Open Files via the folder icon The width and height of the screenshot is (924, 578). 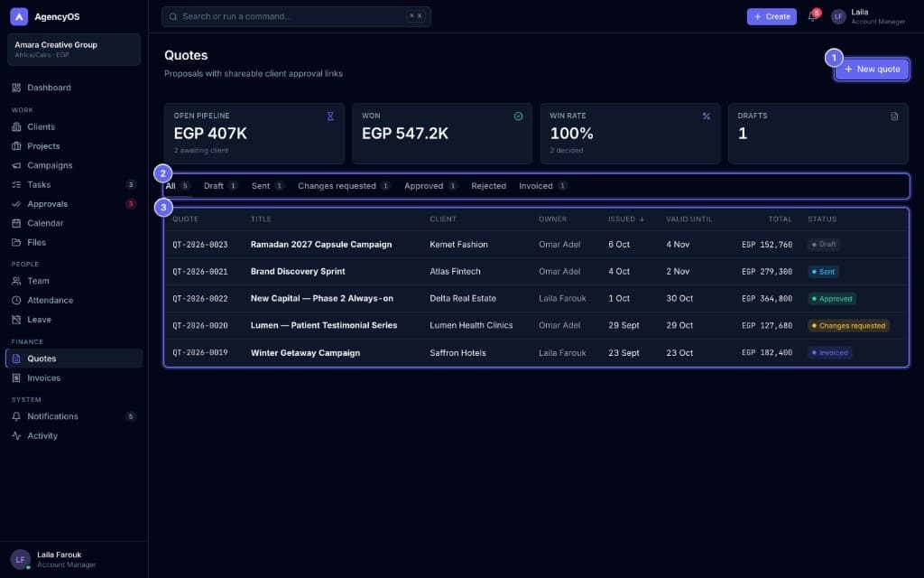tap(16, 242)
